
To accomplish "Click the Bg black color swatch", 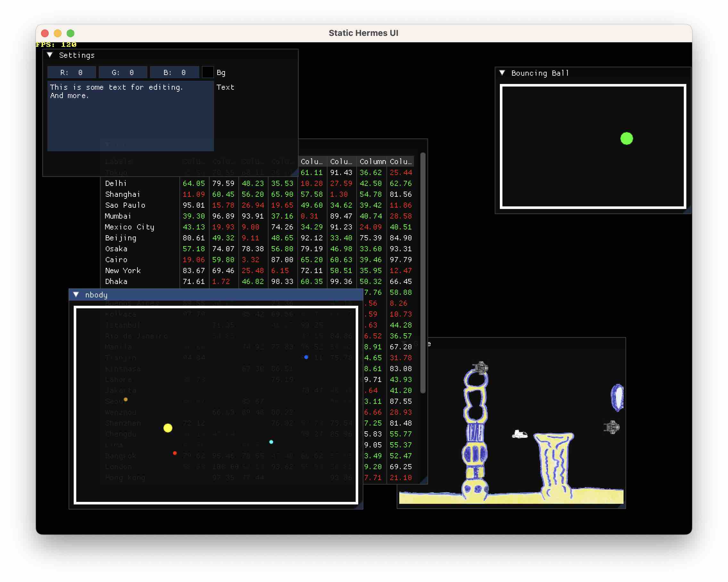I will coord(208,73).
